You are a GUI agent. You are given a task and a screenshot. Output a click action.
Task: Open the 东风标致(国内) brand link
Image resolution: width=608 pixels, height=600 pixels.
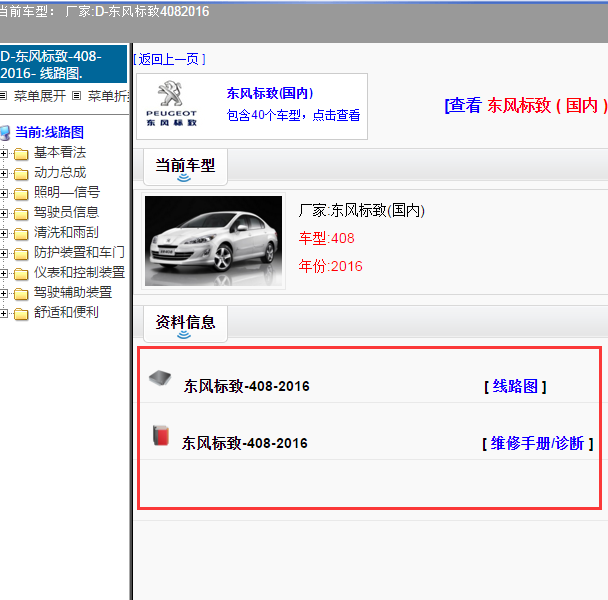(270, 93)
